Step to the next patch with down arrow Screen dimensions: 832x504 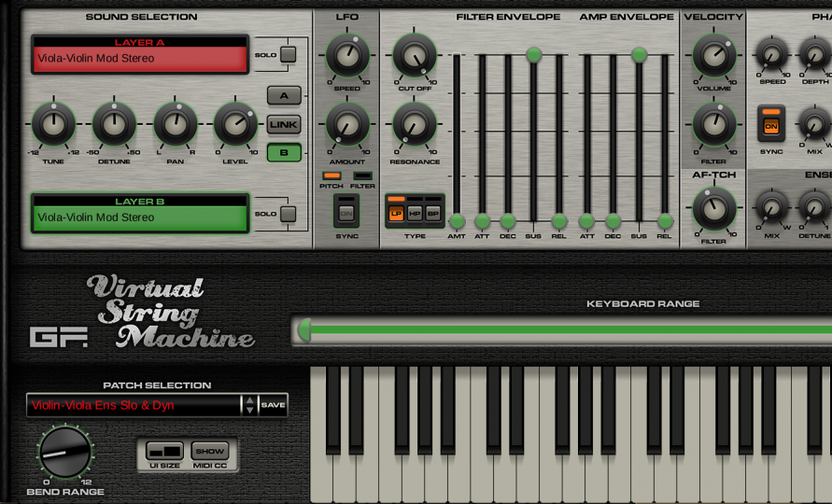tap(248, 410)
